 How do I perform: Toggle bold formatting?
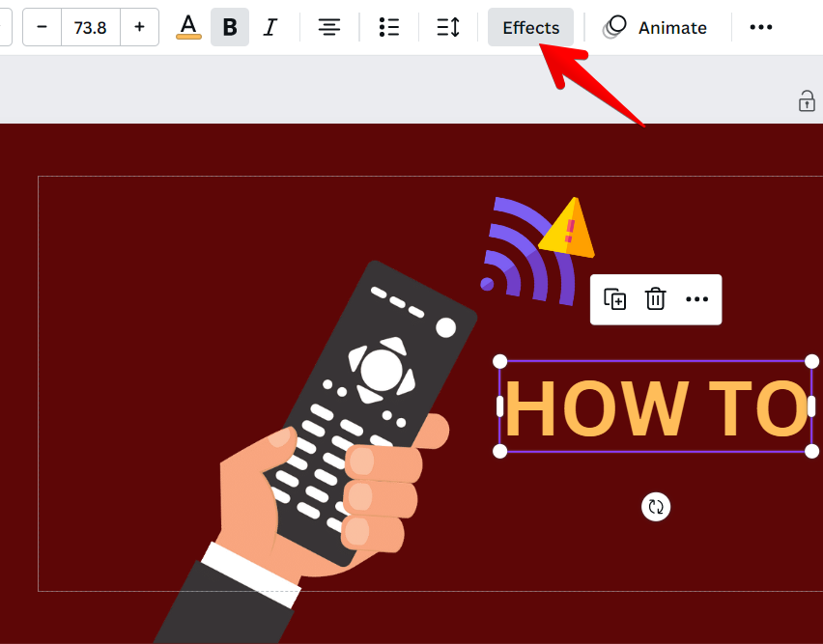230,27
